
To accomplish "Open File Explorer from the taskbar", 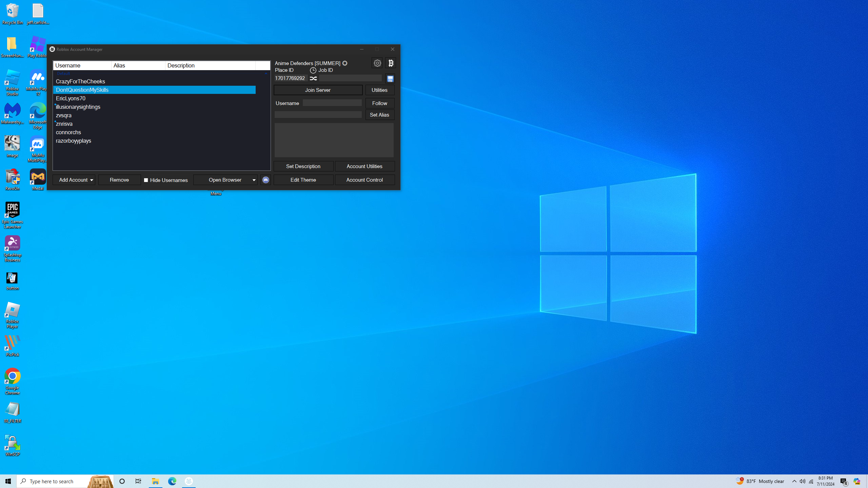I will [x=155, y=481].
